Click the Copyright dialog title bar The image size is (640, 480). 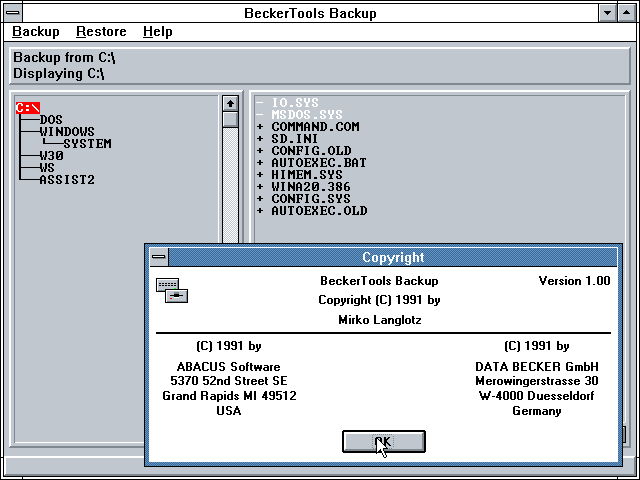tap(393, 257)
